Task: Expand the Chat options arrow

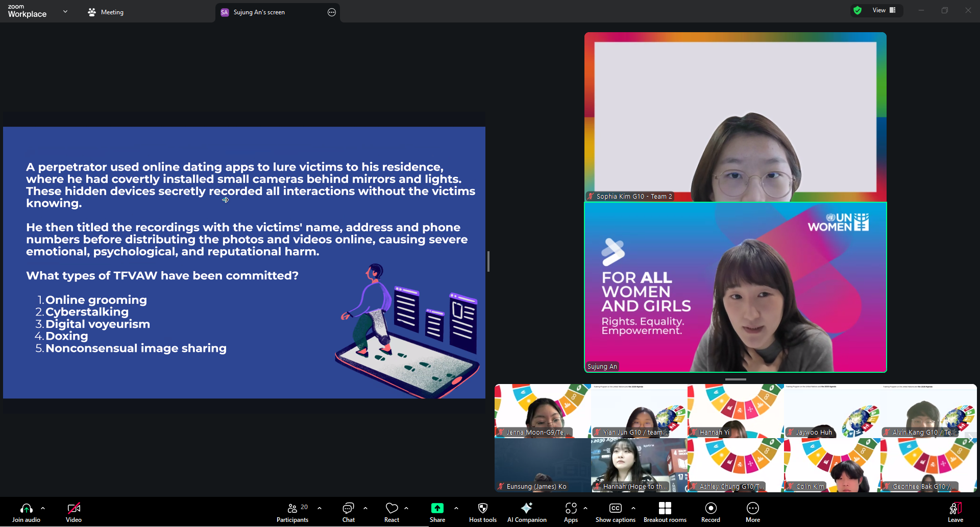Action: point(365,508)
